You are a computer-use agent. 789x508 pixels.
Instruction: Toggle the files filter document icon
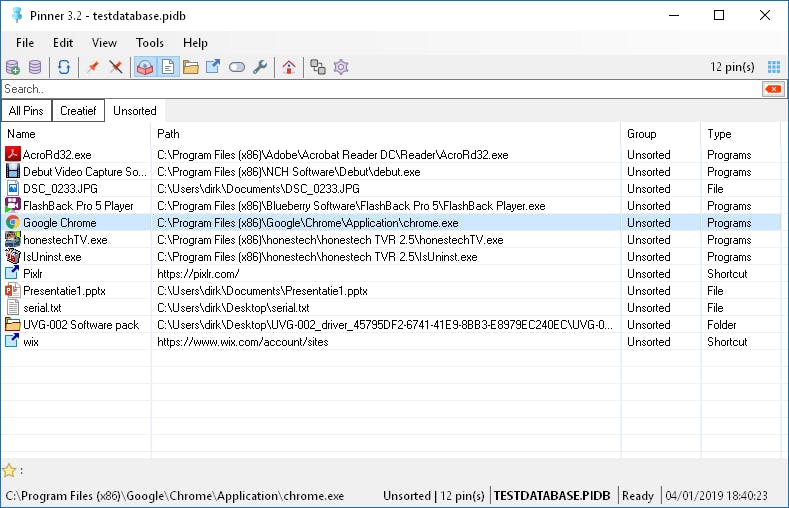[169, 67]
